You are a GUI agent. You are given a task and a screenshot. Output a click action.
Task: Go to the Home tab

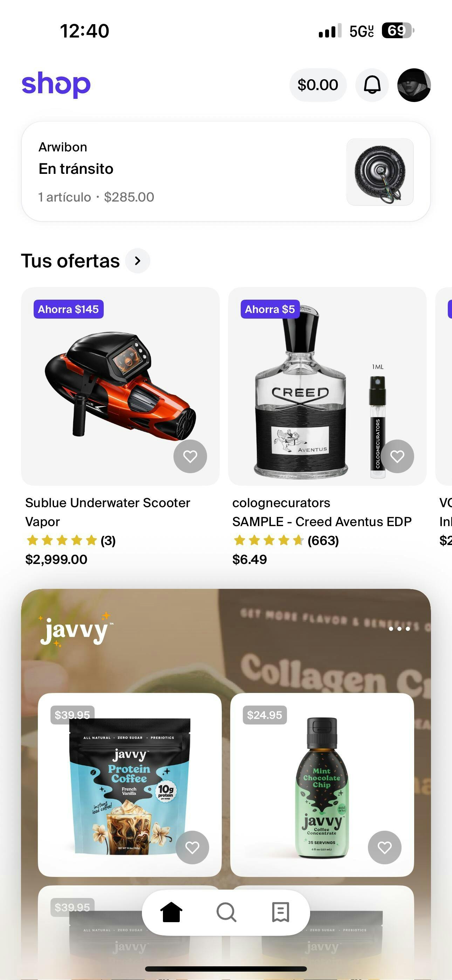click(x=171, y=912)
